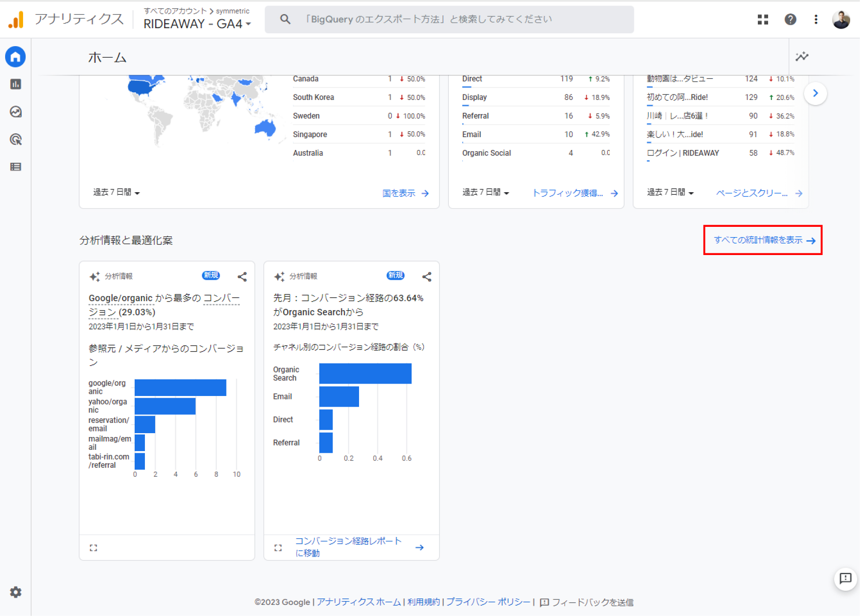Click the search magnifier icon
This screenshot has height=616, width=860.
pyautogui.click(x=285, y=19)
